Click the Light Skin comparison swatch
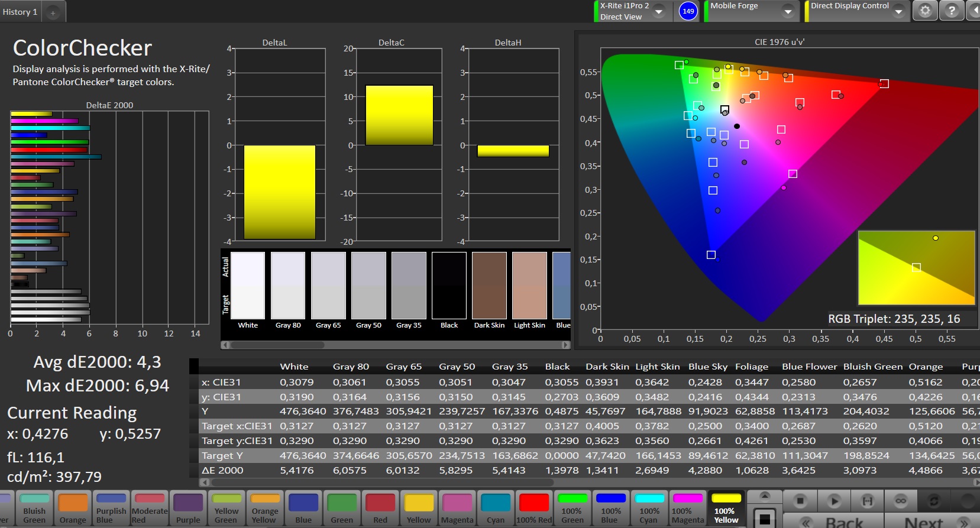The image size is (980, 528). [529, 286]
